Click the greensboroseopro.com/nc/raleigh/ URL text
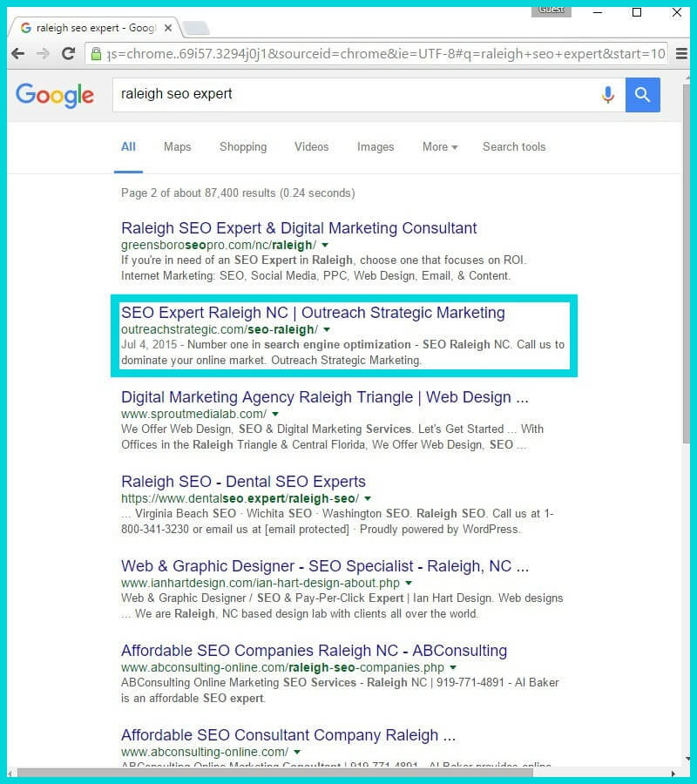 [219, 245]
